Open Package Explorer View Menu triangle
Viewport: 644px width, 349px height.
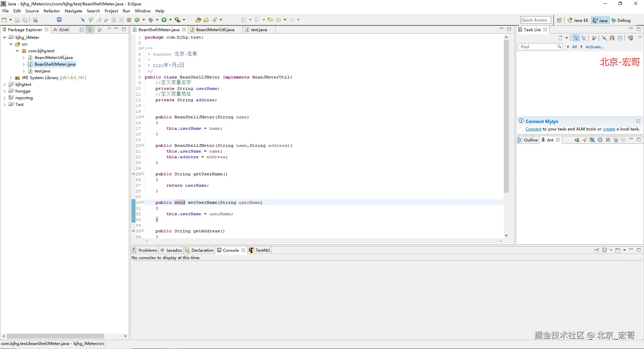pyautogui.click(x=109, y=29)
